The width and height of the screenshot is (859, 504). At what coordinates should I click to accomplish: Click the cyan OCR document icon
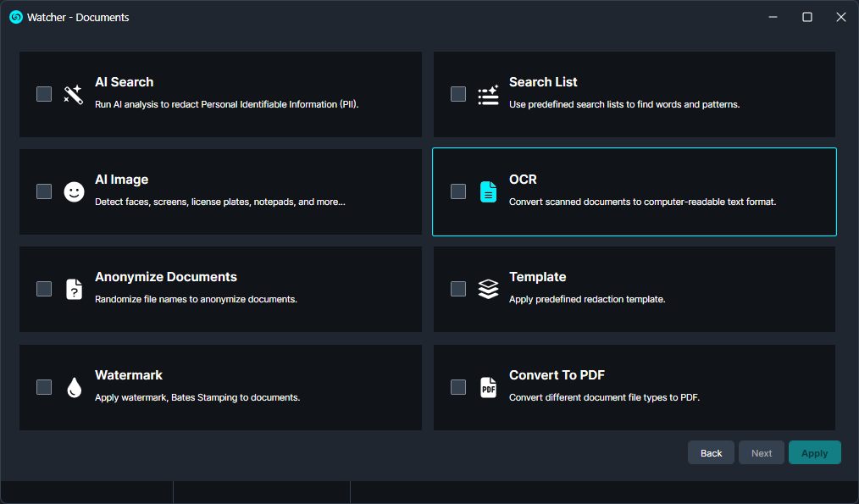[x=488, y=192]
